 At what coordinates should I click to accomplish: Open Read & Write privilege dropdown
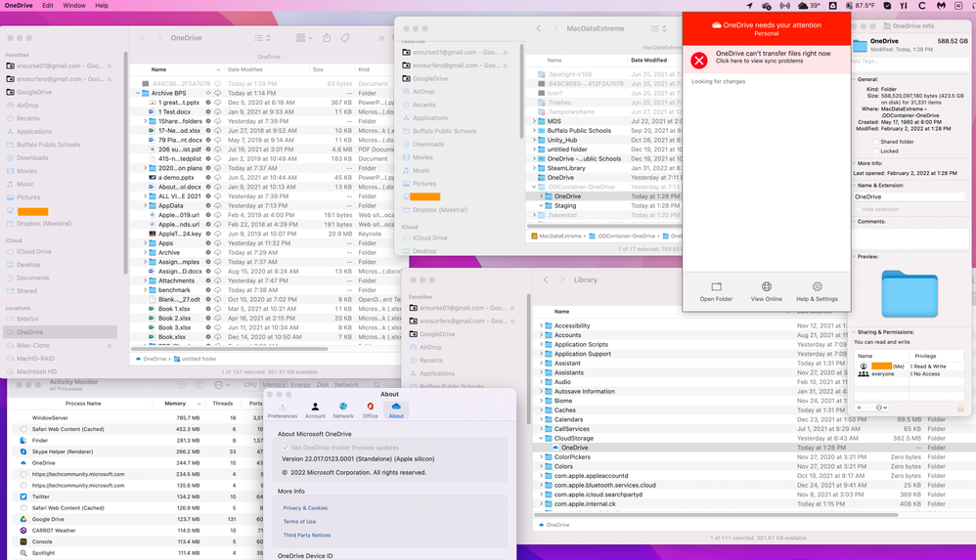(928, 366)
